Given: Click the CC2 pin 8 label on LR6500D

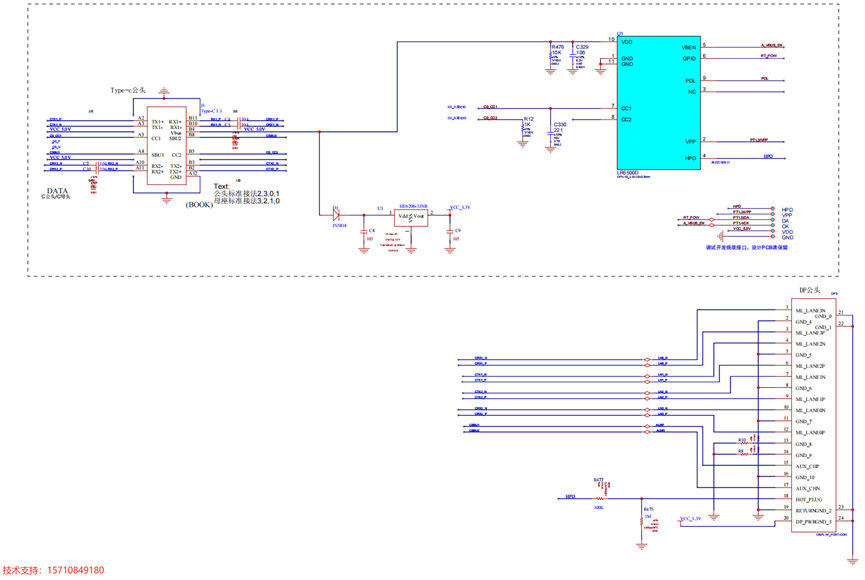Looking at the screenshot, I should pos(626,119).
